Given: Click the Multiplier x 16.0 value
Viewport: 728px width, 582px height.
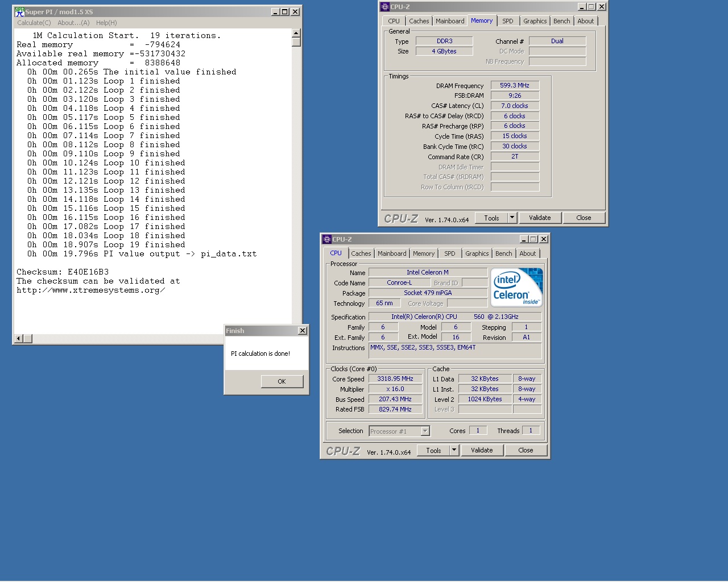Looking at the screenshot, I should pyautogui.click(x=395, y=389).
